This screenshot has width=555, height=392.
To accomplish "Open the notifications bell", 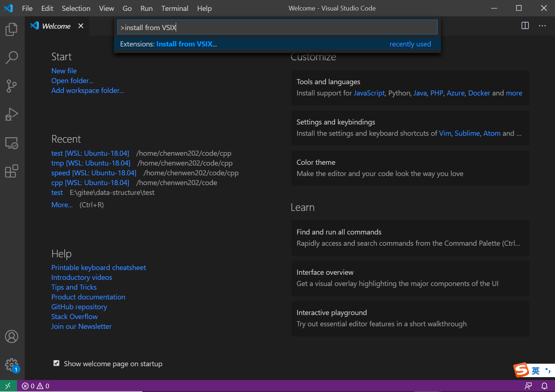I will 544,386.
